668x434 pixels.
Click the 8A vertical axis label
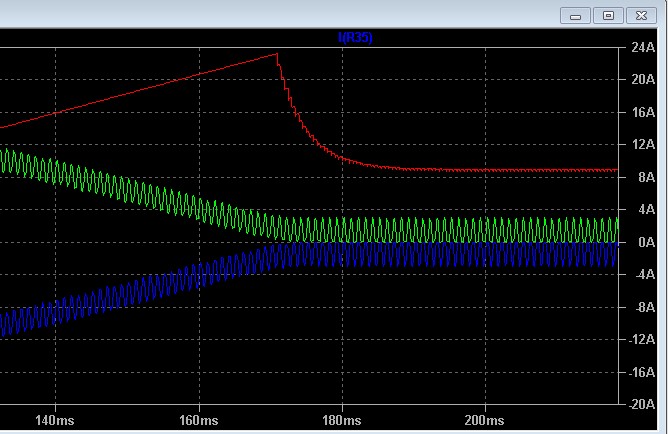pyautogui.click(x=646, y=177)
